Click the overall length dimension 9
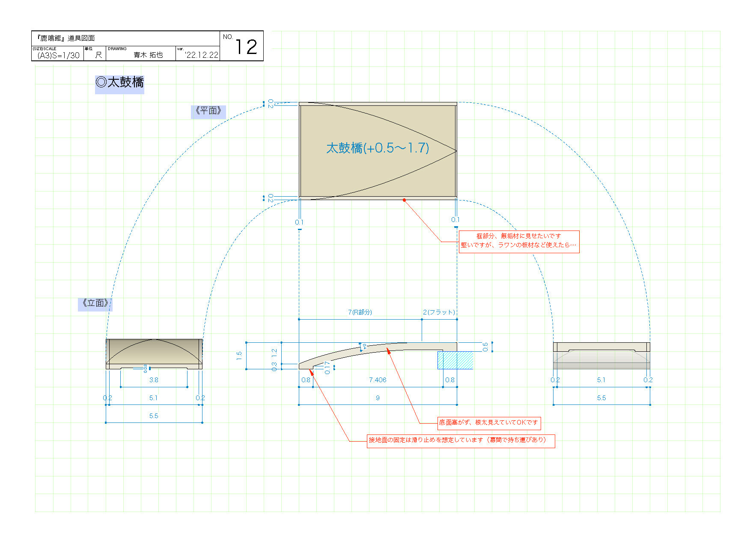Image resolution: width=756 pixels, height=542 pixels. pyautogui.click(x=378, y=398)
